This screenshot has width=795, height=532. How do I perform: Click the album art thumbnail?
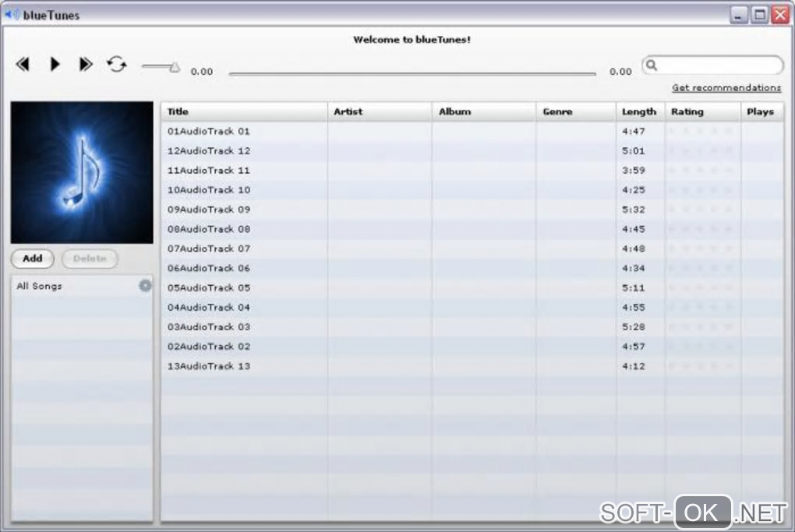[x=82, y=172]
